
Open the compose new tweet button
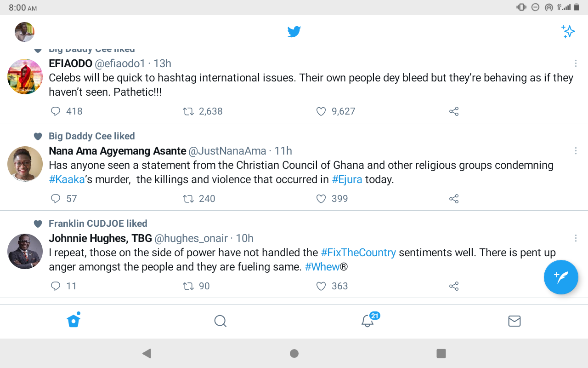click(x=560, y=277)
